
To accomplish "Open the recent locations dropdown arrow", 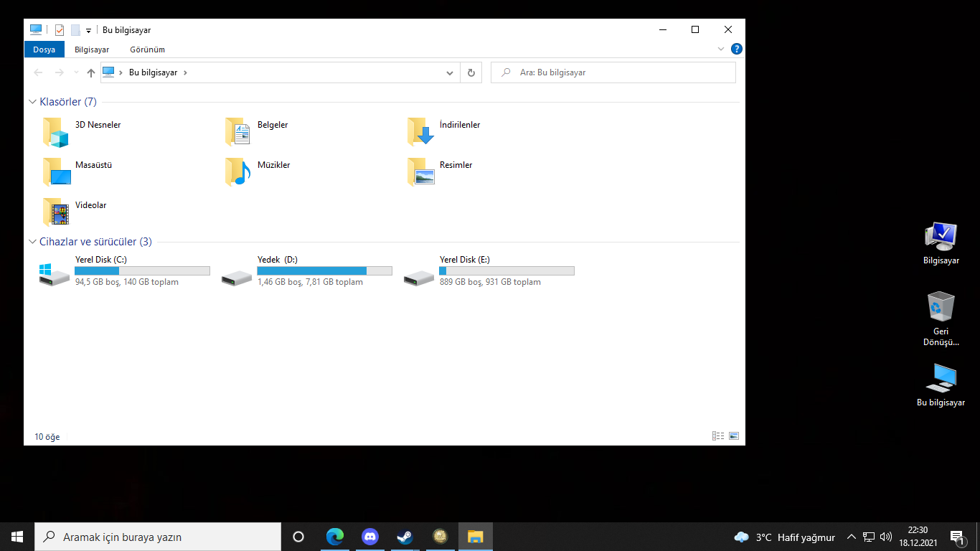I will tap(77, 72).
